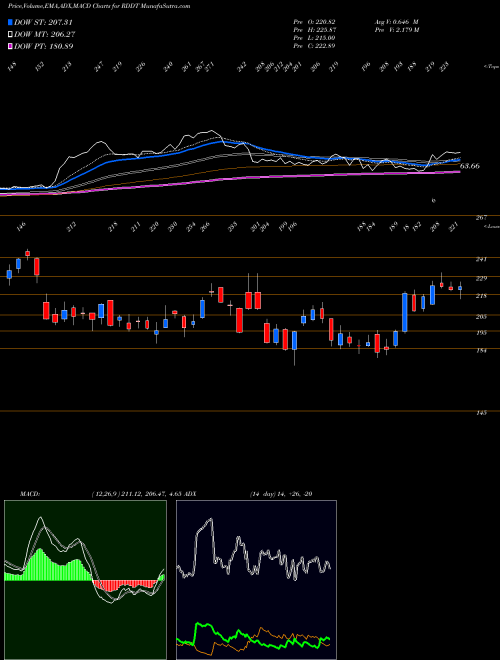The height and width of the screenshot is (660, 500).
Task: Click the blue DOW ST legend swatch
Action: (10, 22)
